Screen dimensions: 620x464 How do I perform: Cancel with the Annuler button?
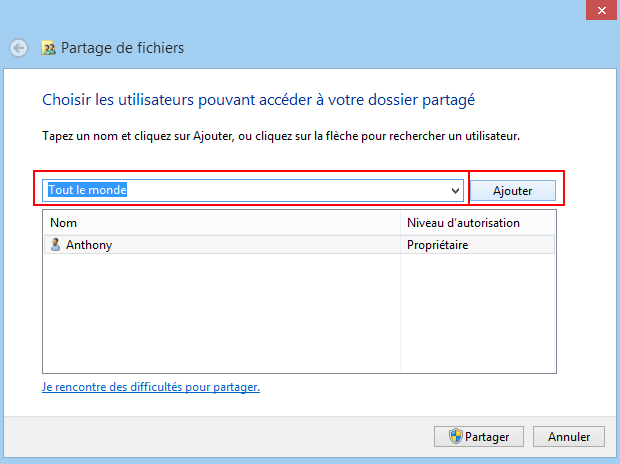[x=569, y=436]
